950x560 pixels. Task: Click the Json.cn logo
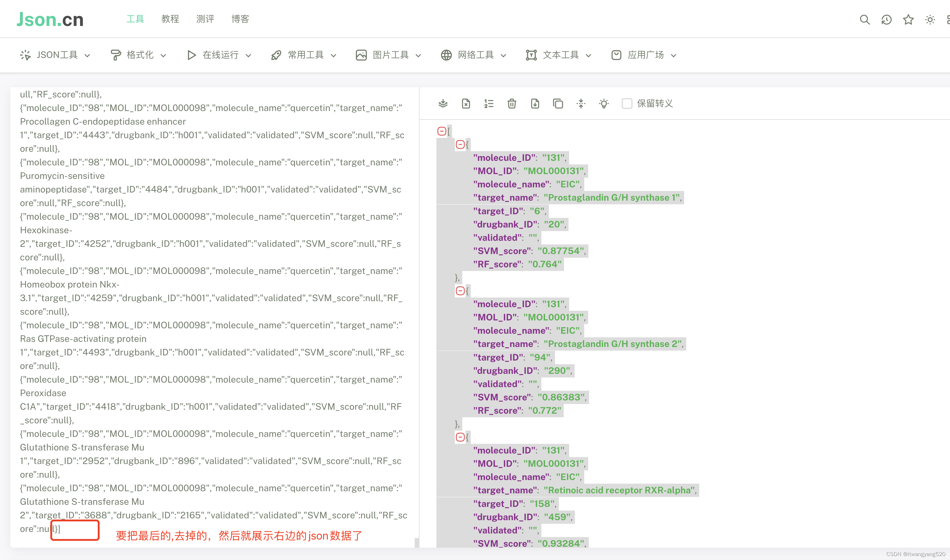point(50,19)
